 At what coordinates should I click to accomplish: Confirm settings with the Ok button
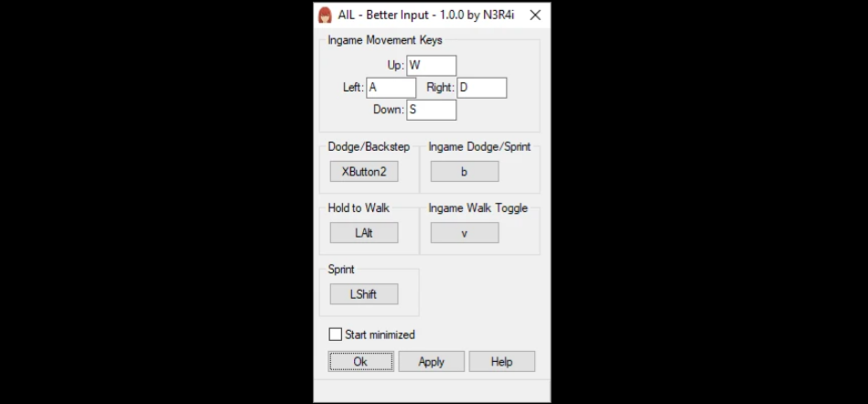tap(360, 361)
